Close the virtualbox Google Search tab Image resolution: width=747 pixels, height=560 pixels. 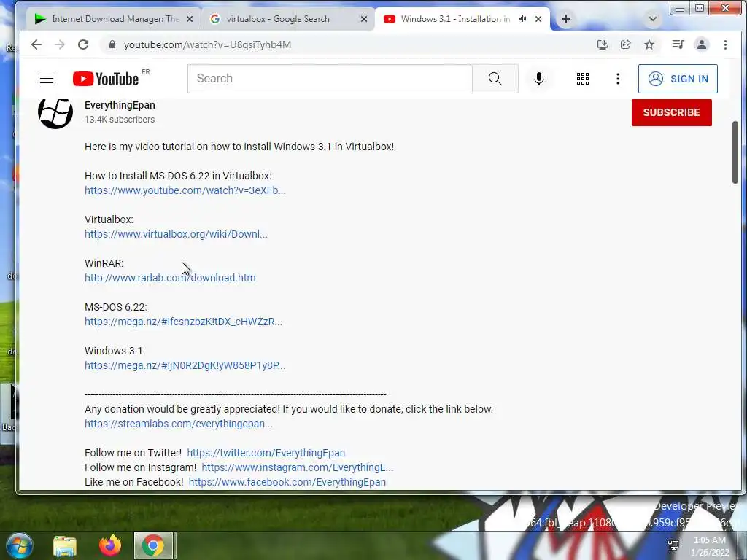[364, 19]
